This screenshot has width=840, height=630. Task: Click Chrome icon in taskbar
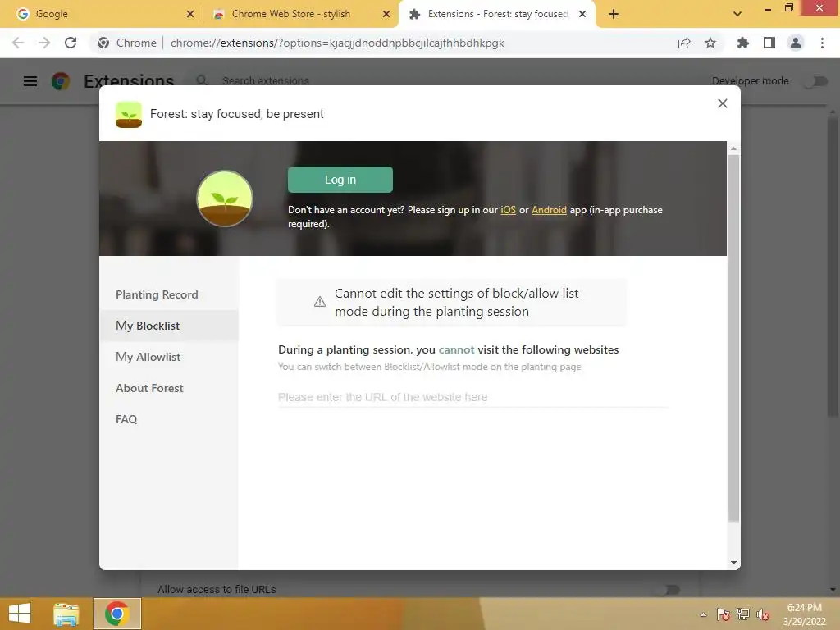tap(116, 614)
